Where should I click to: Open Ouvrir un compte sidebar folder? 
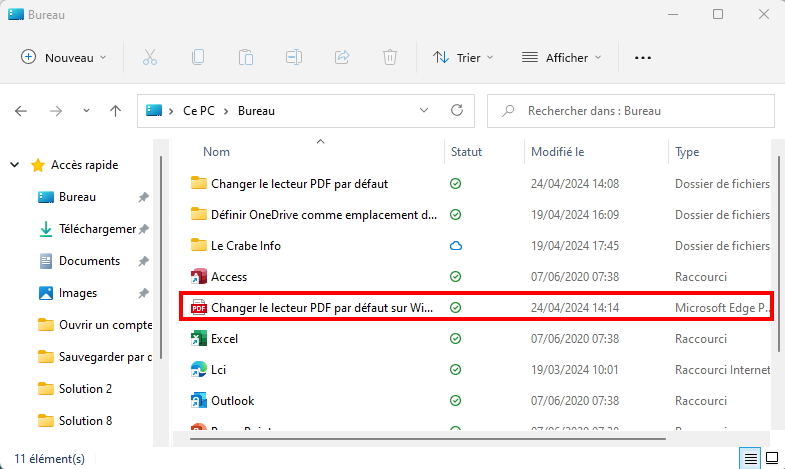click(105, 325)
